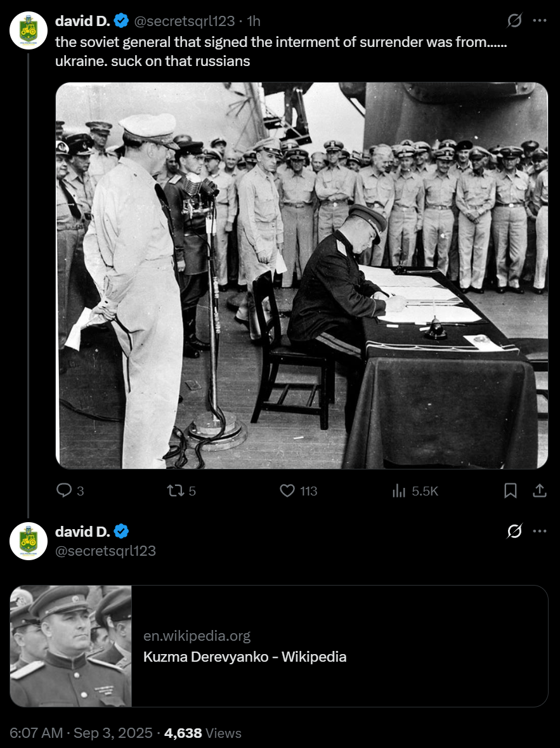Open the avatar beside the second tweet
Image resolution: width=560 pixels, height=748 pixels.
tap(28, 541)
